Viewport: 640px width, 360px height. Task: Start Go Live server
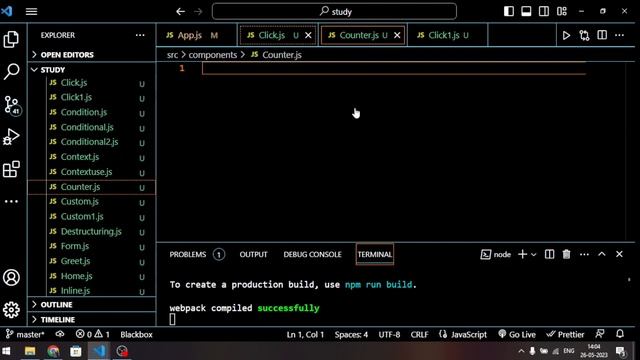click(517, 335)
